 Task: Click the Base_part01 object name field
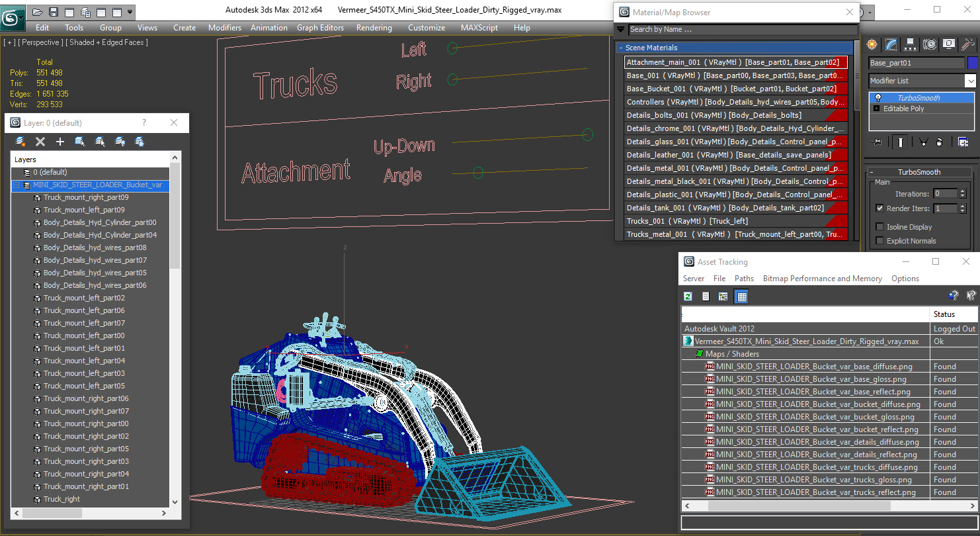917,63
